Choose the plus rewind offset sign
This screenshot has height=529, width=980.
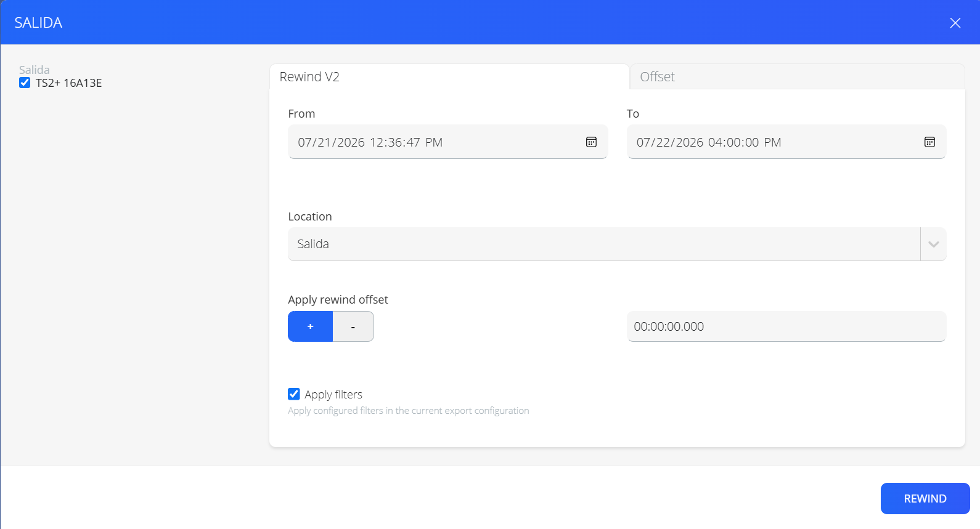310,326
